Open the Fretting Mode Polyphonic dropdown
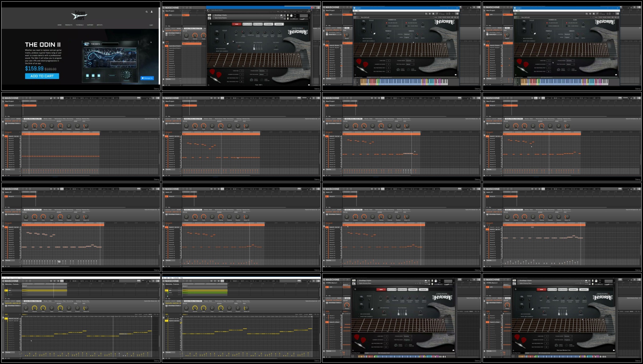This screenshot has width=643, height=364. point(408,340)
